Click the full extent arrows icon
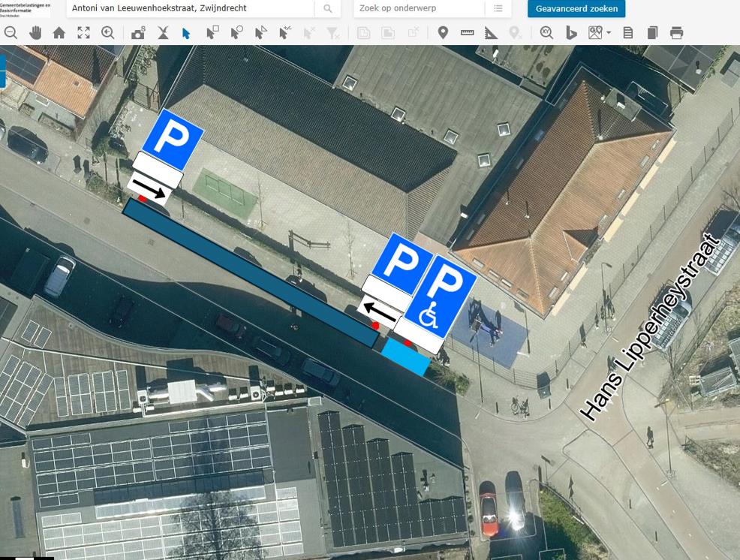Viewport: 740px width, 560px height. coord(83,33)
